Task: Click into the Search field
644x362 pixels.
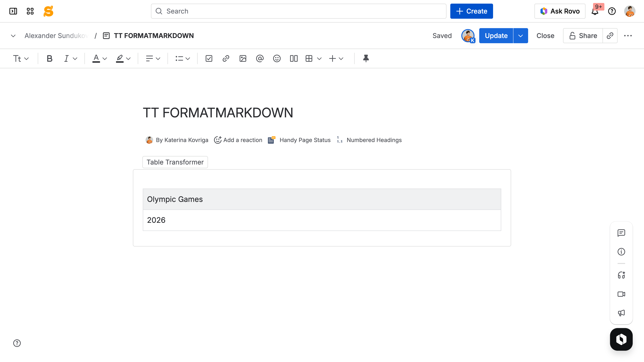Action: tap(299, 11)
